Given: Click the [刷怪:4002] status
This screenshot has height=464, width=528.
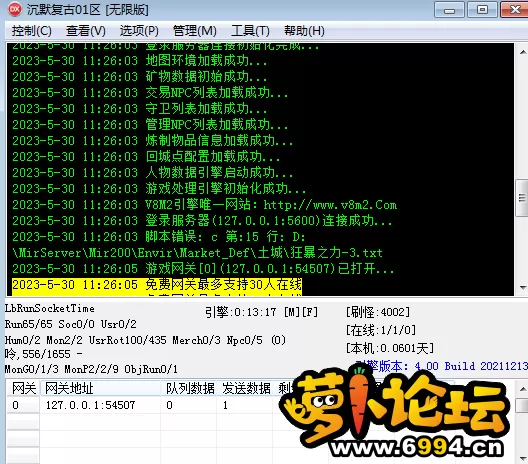Looking at the screenshot, I should click(x=378, y=312).
